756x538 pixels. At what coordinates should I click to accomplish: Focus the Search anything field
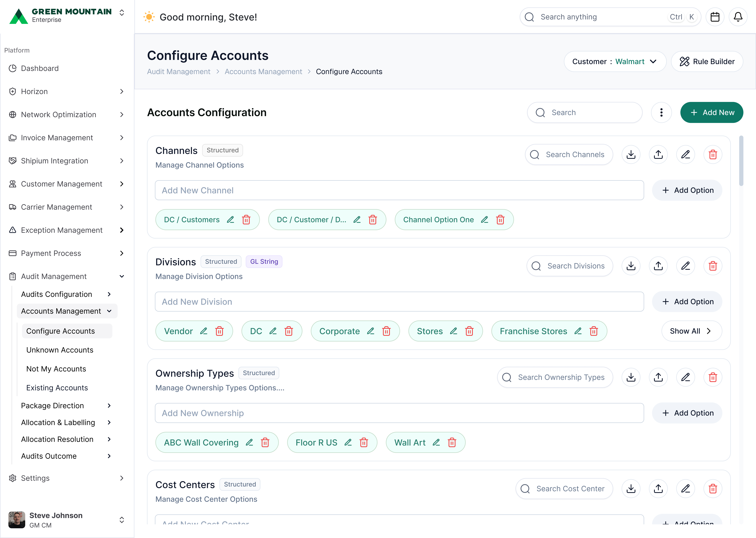coord(610,17)
